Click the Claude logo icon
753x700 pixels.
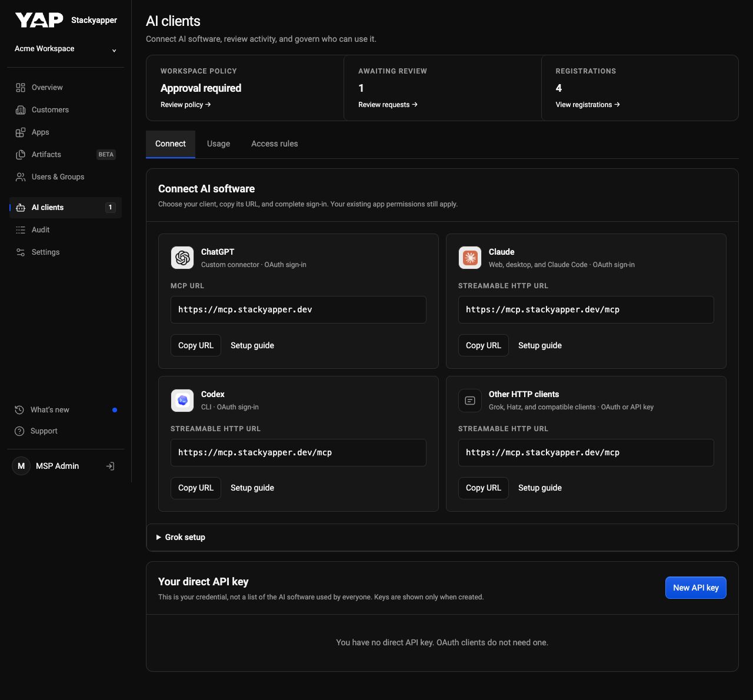click(470, 258)
